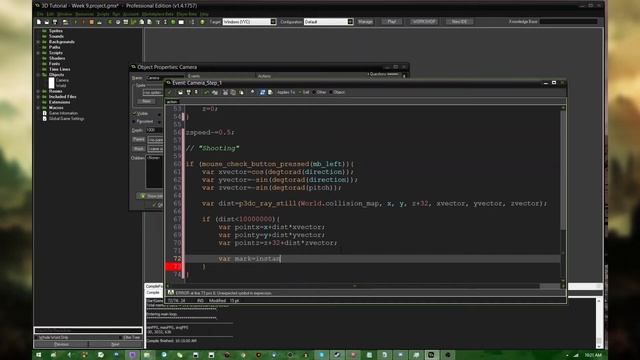Cut selection with scissors icon in code editor
The image size is (640, 360).
(225, 92)
